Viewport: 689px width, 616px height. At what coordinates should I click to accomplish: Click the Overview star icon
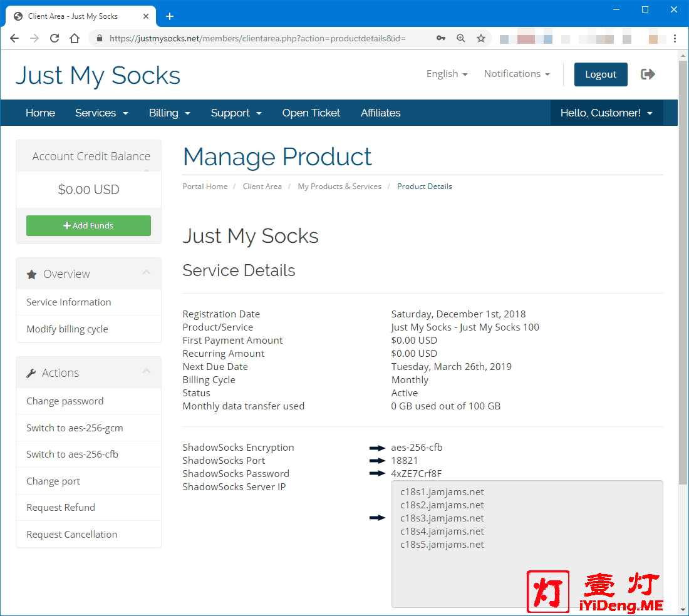coord(32,274)
